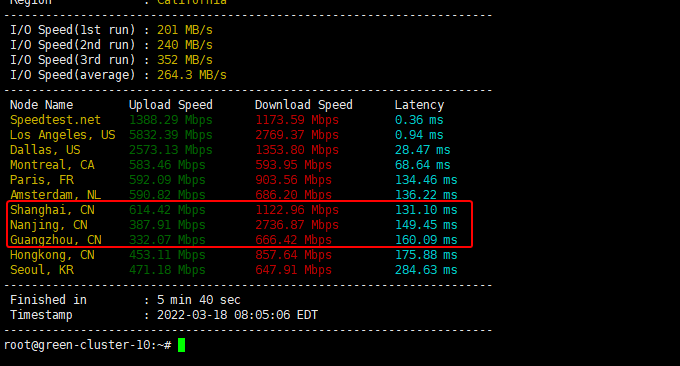
Task: Click the 2022-03-18 08:05:06 EDT timestamp
Action: tap(237, 315)
